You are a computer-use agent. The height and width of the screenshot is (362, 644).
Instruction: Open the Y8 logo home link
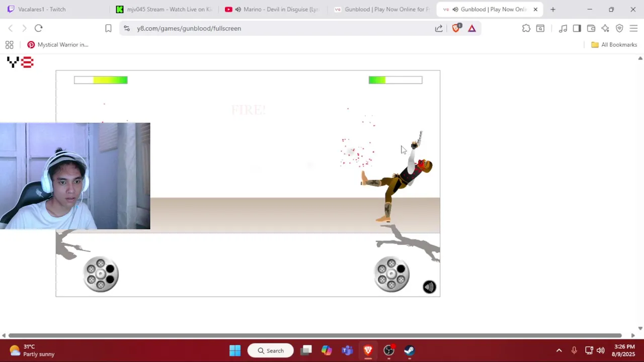tap(20, 62)
